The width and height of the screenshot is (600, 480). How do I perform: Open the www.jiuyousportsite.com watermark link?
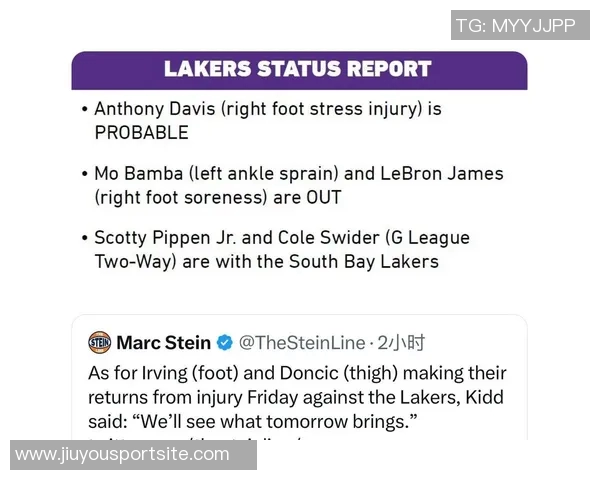coord(122,454)
